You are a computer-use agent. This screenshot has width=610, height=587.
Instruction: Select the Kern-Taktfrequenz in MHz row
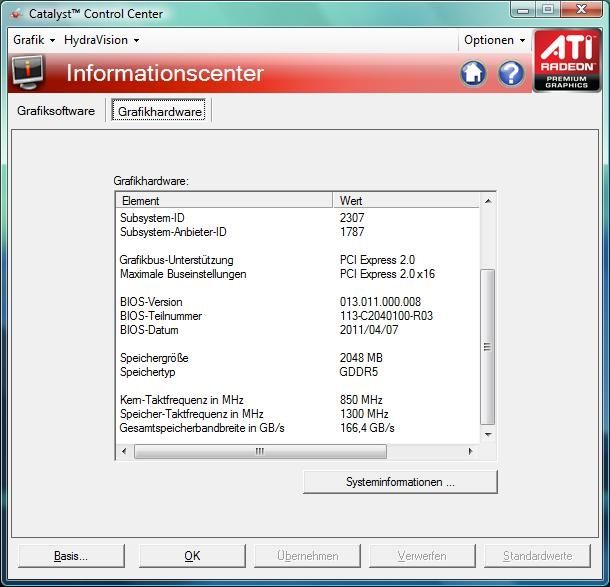pos(298,400)
